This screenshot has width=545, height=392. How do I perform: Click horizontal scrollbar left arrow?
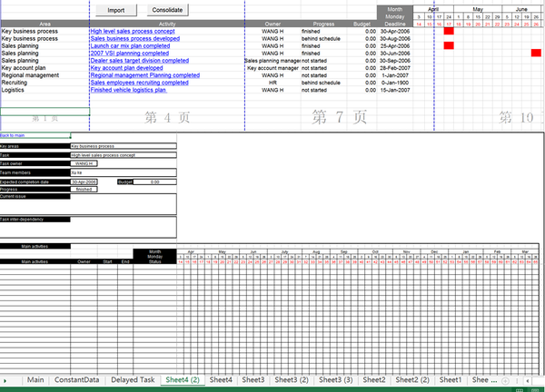528,381
